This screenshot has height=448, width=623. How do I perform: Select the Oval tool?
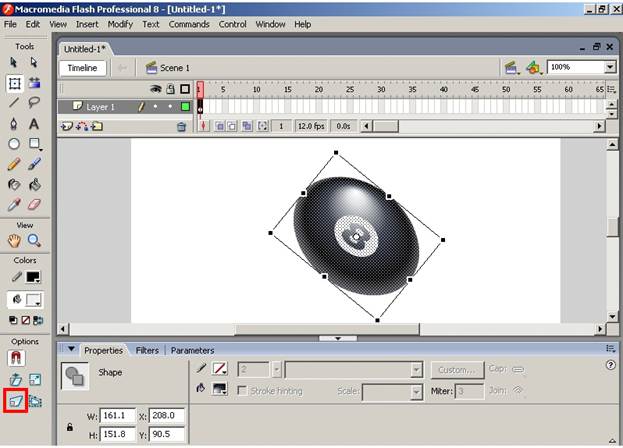tap(14, 144)
